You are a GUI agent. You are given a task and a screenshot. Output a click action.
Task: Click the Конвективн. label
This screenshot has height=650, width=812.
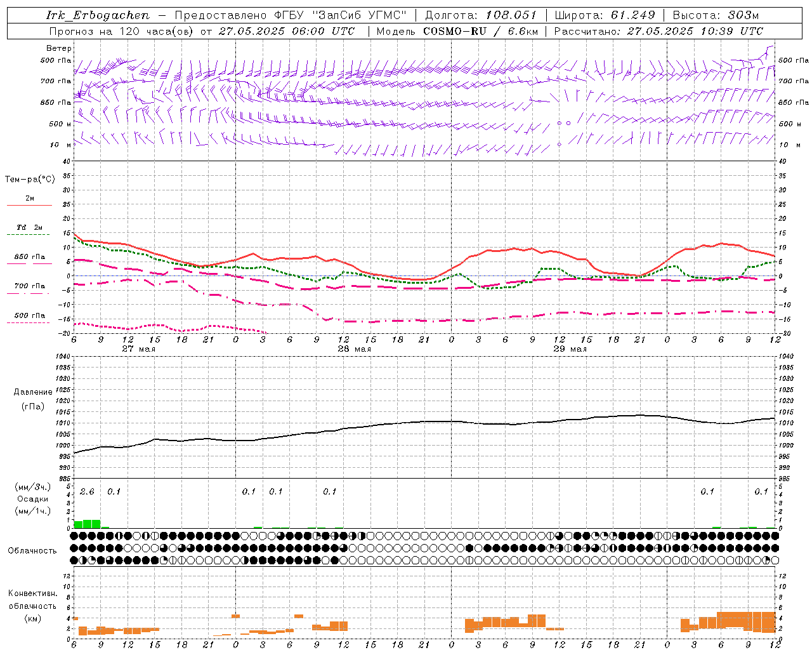(x=32, y=594)
